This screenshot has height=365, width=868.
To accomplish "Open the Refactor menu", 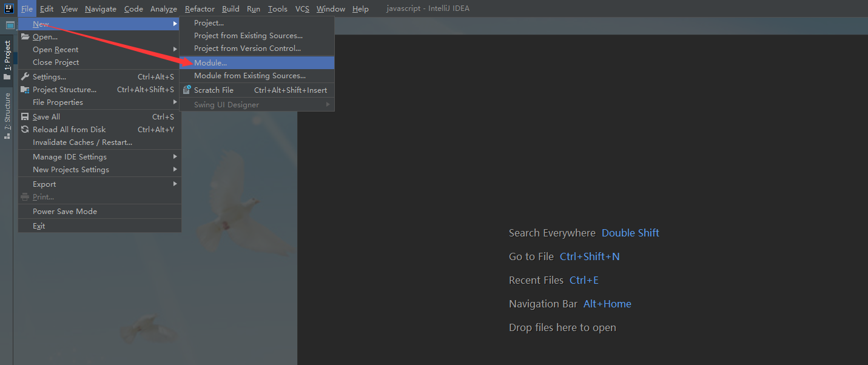I will click(x=200, y=8).
